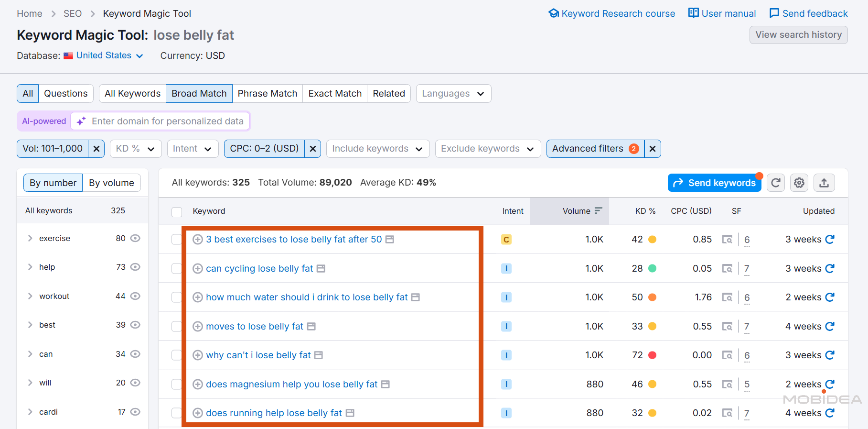This screenshot has height=429, width=868.
Task: Open table settings gear icon
Action: coord(799,183)
